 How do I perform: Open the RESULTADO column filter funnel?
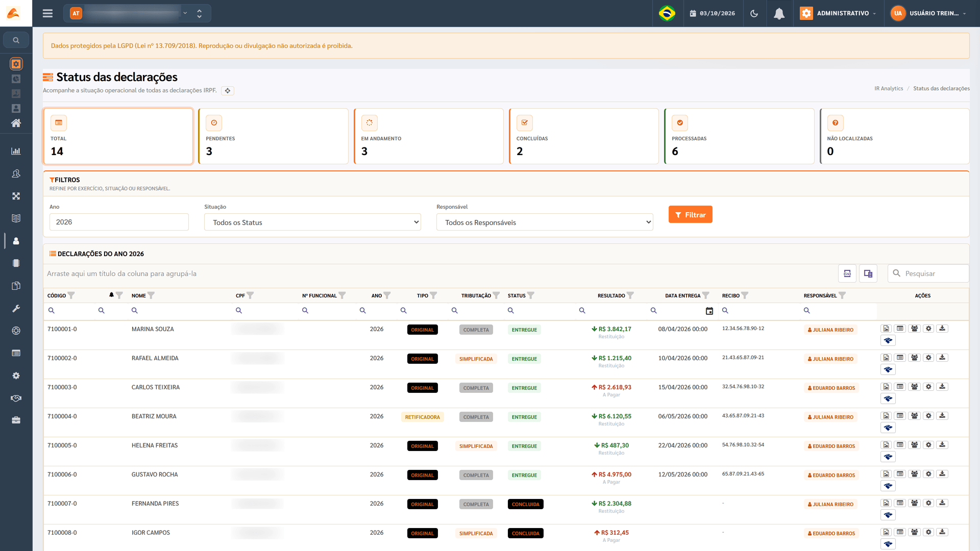pyautogui.click(x=630, y=295)
